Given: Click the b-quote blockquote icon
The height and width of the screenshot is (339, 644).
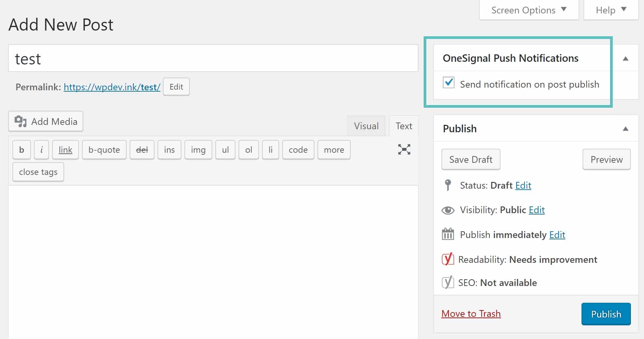Looking at the screenshot, I should pyautogui.click(x=104, y=150).
